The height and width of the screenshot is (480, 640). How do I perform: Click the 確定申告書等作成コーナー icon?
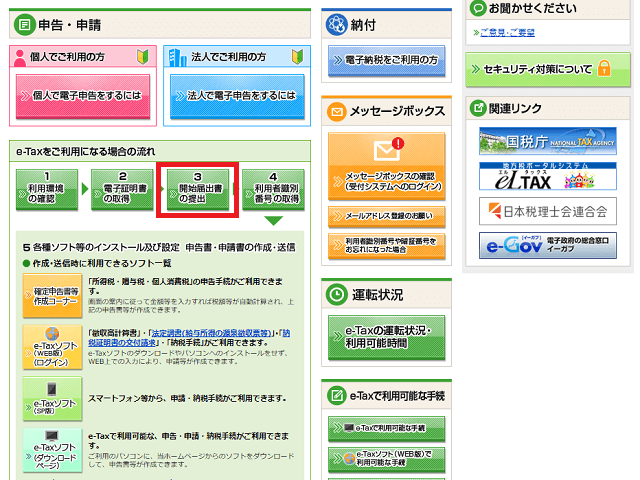coord(50,295)
